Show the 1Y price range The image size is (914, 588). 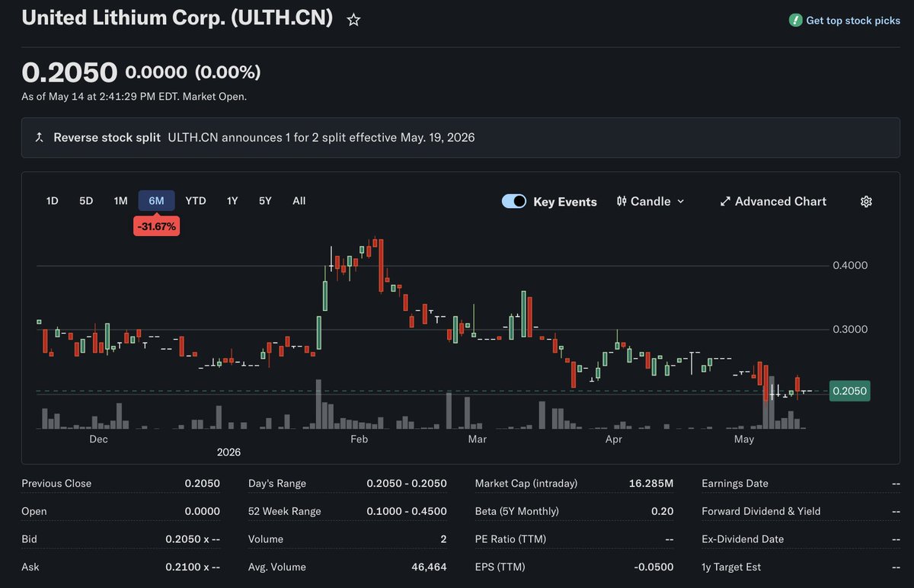[232, 201]
